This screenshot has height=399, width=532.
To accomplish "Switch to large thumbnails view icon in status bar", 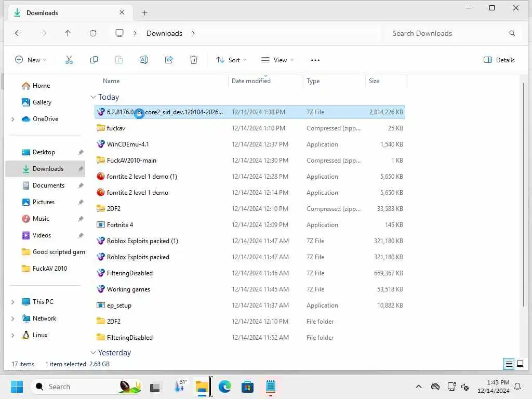I will [520, 364].
